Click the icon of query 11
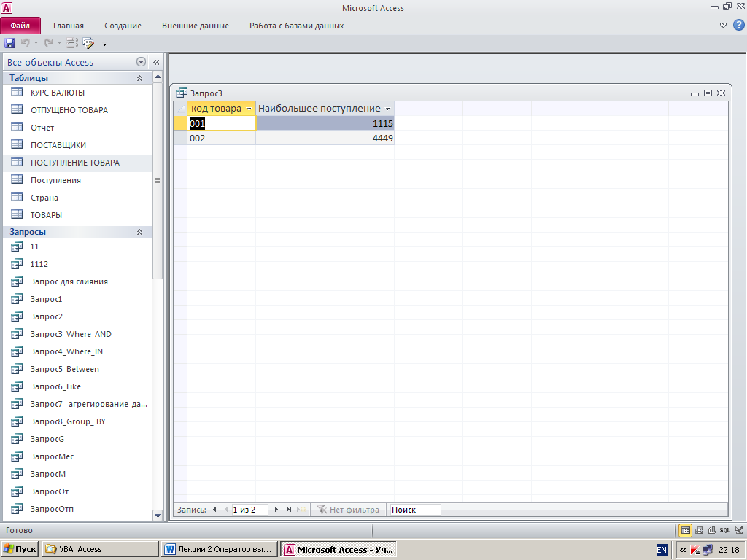This screenshot has width=747, height=560. (17, 246)
